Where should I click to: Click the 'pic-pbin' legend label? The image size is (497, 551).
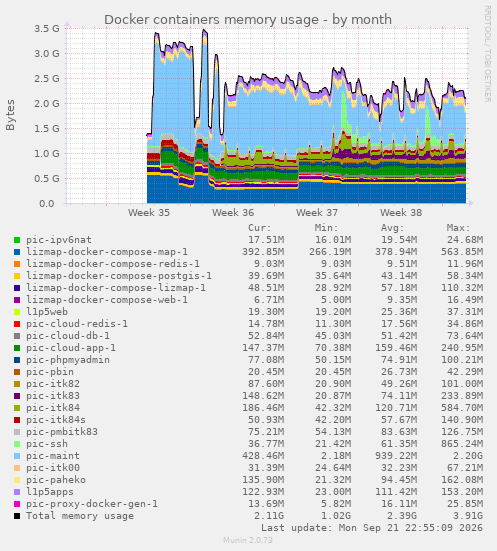click(50, 372)
